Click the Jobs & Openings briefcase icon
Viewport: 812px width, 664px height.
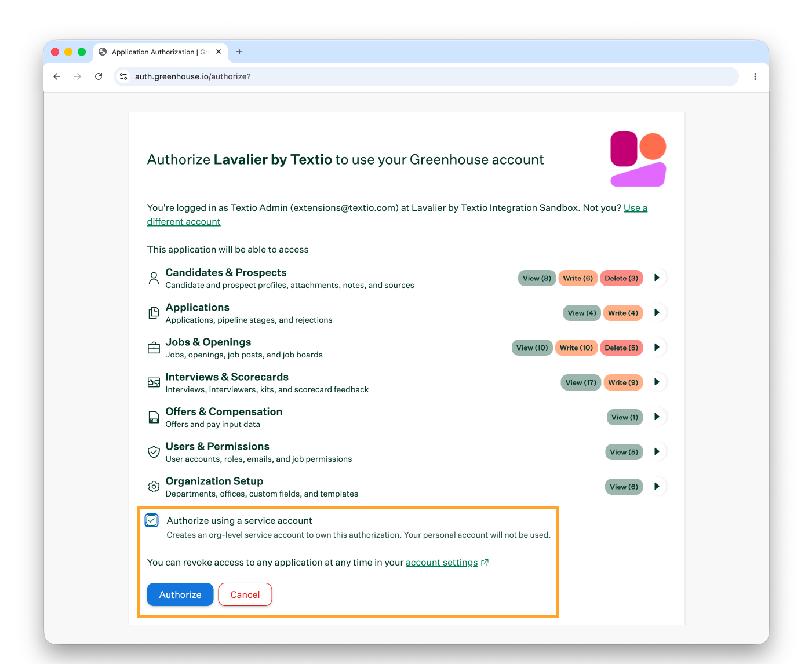[154, 348]
